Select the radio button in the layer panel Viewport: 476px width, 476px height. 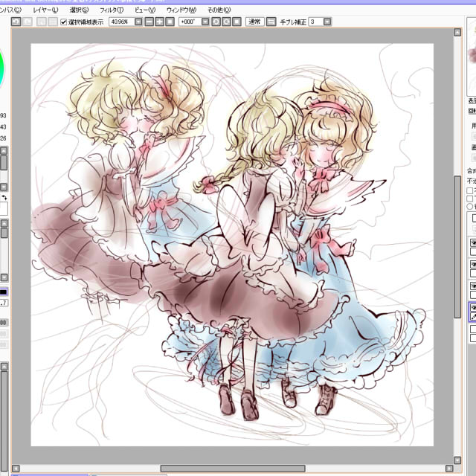tap(470, 207)
